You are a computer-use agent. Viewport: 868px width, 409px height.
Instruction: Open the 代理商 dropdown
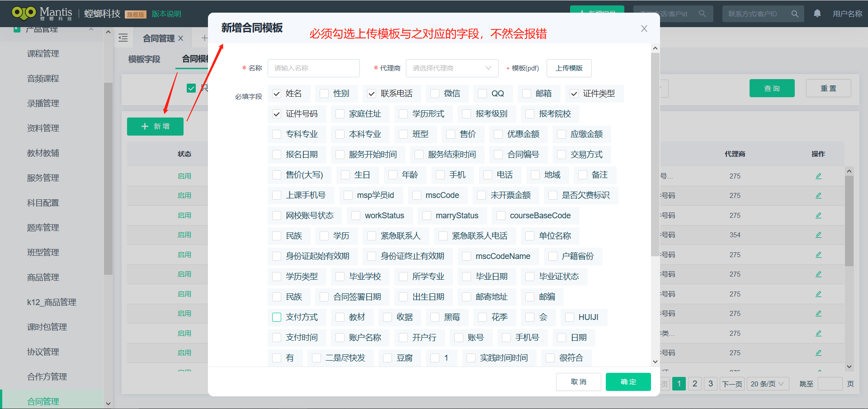pos(452,68)
